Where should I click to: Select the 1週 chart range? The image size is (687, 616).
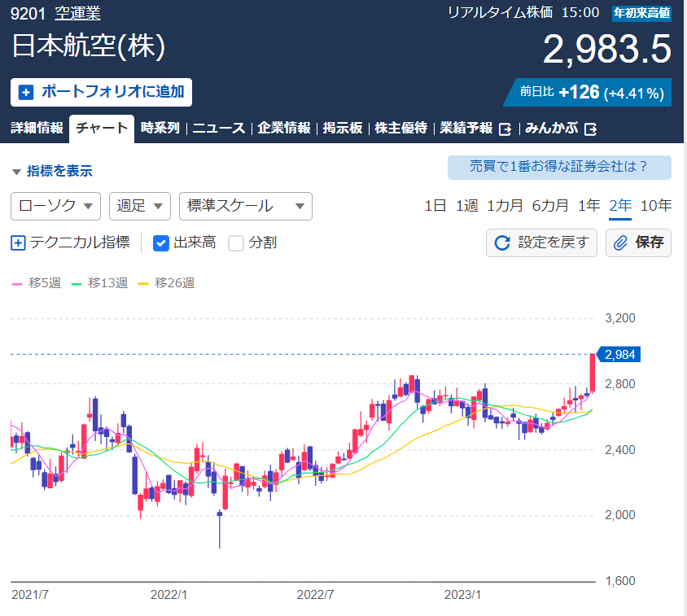(466, 206)
